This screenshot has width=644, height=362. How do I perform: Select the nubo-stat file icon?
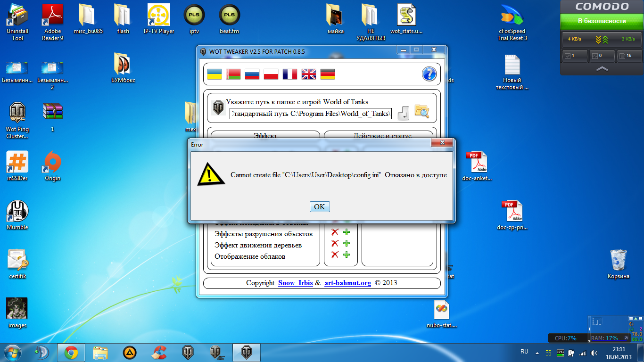[442, 313]
